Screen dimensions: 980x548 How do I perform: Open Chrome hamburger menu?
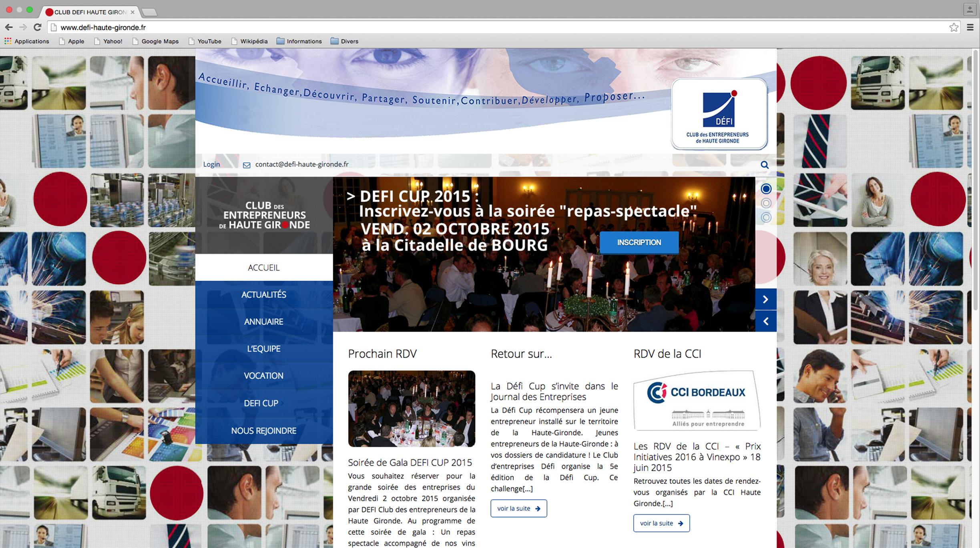click(970, 27)
